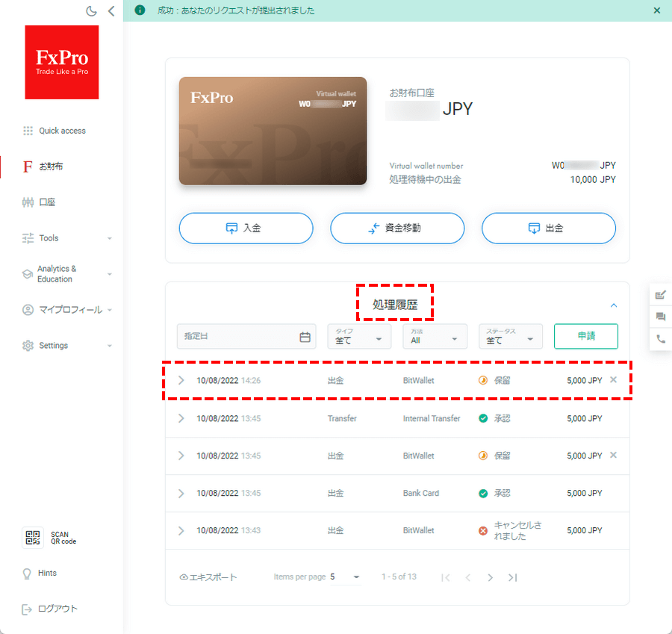This screenshot has height=634, width=672.
Task: Expand the Tools menu
Action: point(67,238)
